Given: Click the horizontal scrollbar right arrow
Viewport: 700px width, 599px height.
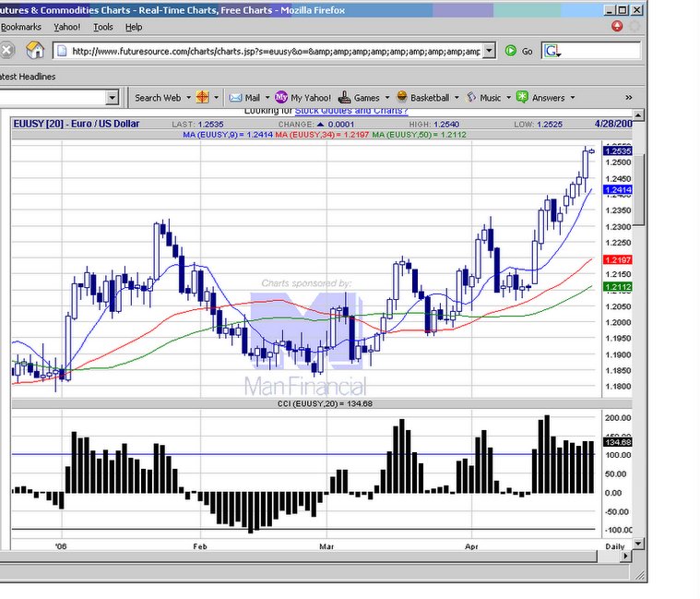Looking at the screenshot, I should 625,557.
